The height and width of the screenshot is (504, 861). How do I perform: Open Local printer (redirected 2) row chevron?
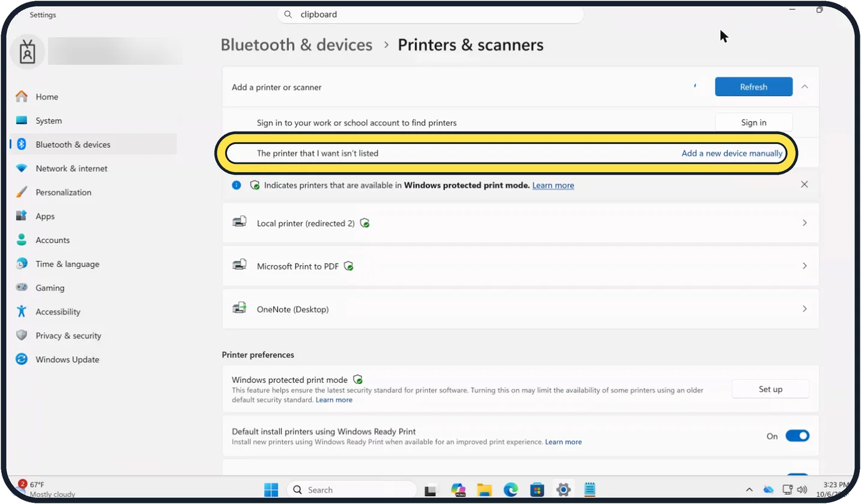point(805,223)
